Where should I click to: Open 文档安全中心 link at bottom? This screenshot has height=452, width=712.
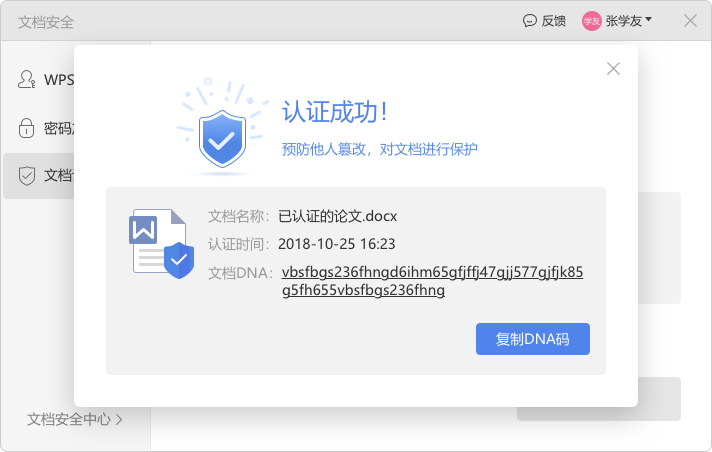(69, 419)
